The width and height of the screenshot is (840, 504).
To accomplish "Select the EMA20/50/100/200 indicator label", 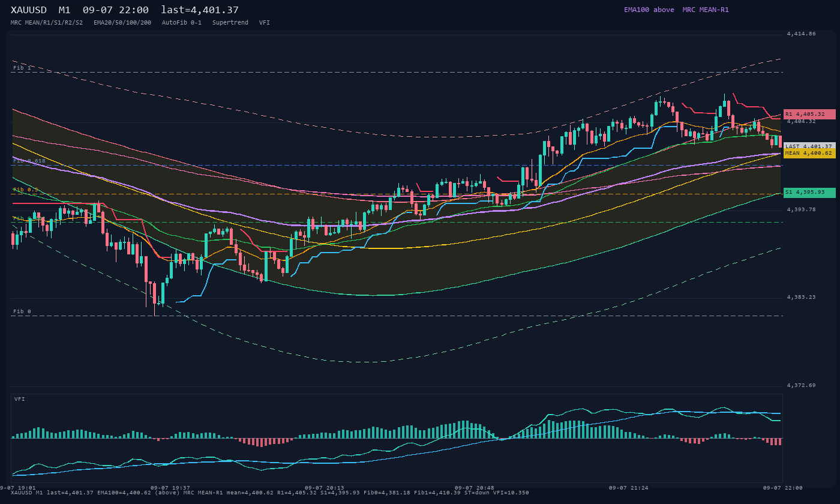I will [x=122, y=22].
